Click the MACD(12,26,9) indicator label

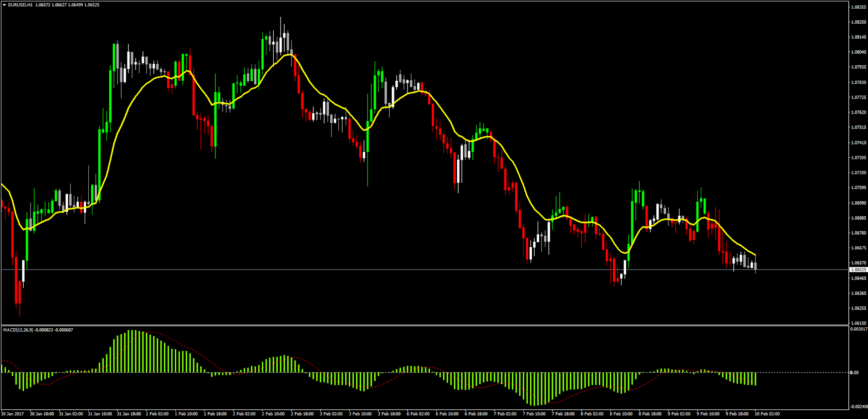(x=18, y=330)
